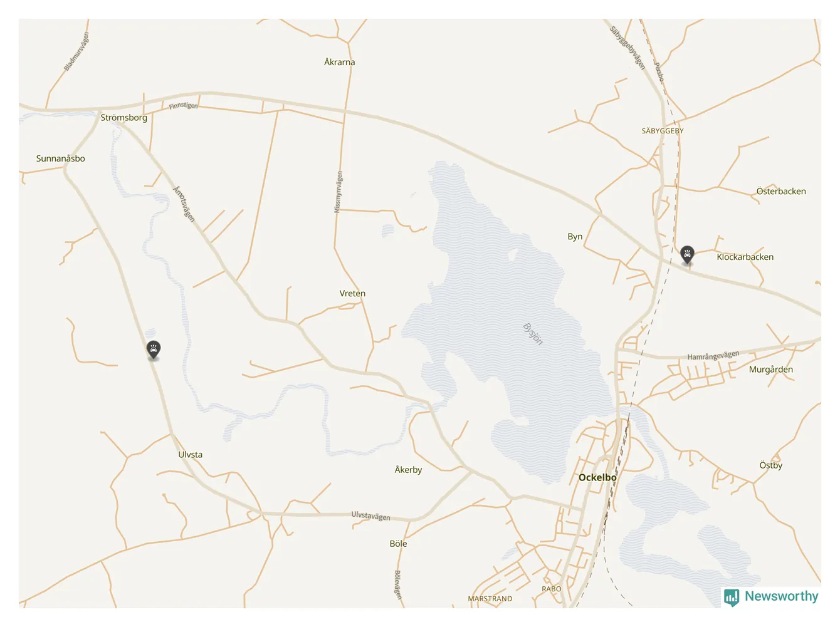Click the car marker north of Ulvsta
The width and height of the screenshot is (840, 627).
coord(154,350)
